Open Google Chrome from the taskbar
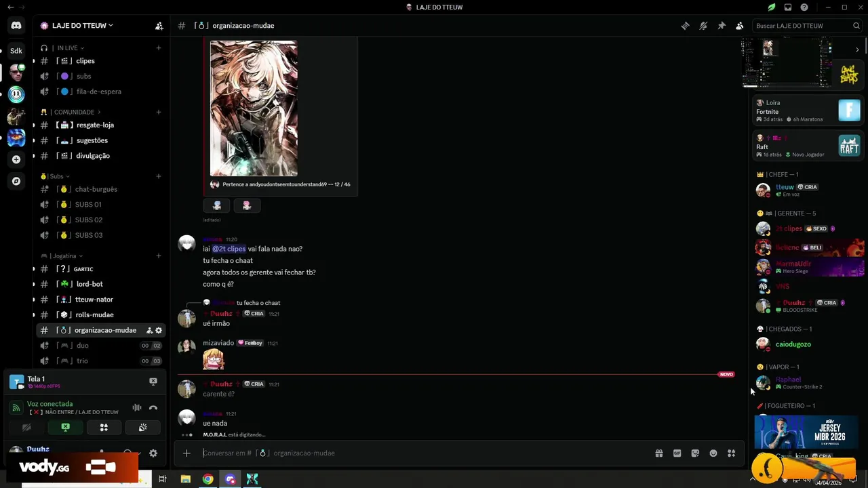This screenshot has width=868, height=488. pos(208,479)
